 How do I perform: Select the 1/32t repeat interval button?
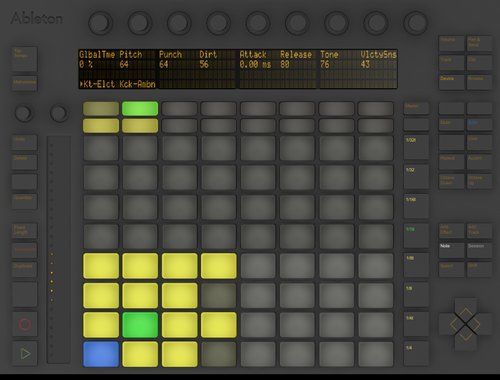click(x=416, y=148)
